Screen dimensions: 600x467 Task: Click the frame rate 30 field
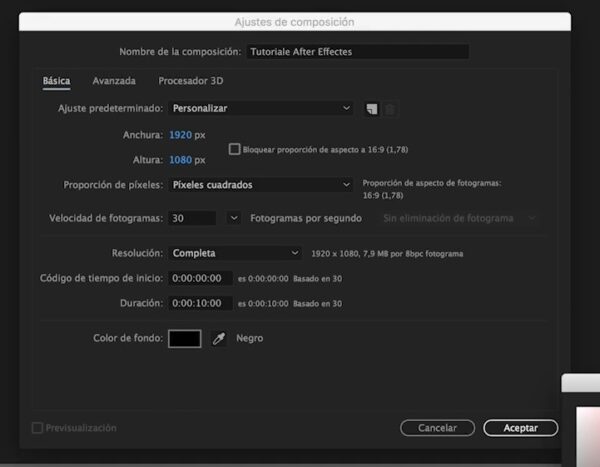pos(192,218)
